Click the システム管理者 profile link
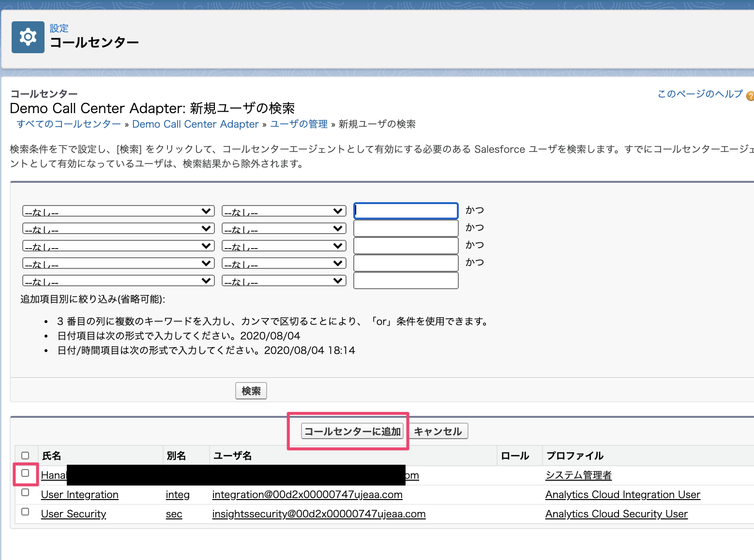Screen dimensions: 754x560 (578, 475)
